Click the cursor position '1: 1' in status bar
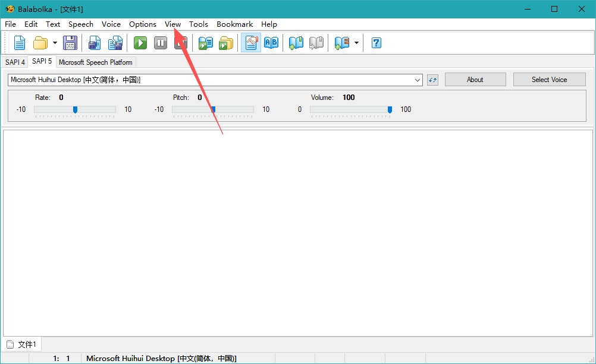The height and width of the screenshot is (364, 596). pos(62,358)
